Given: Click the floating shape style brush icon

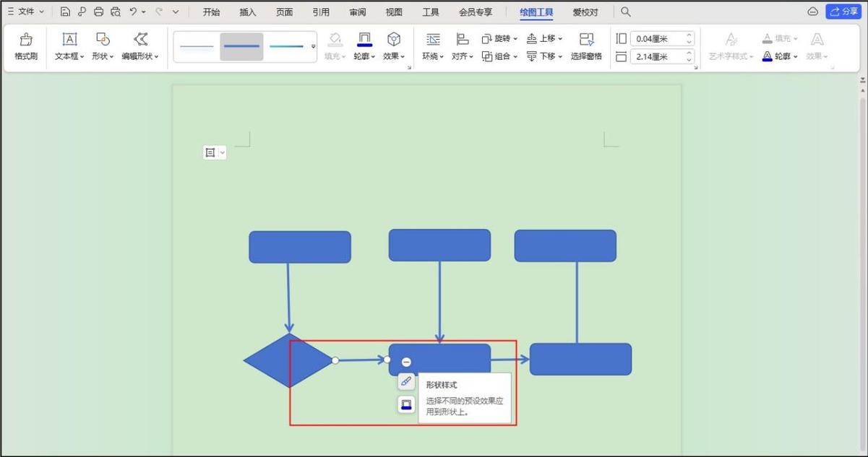Looking at the screenshot, I should [x=406, y=382].
